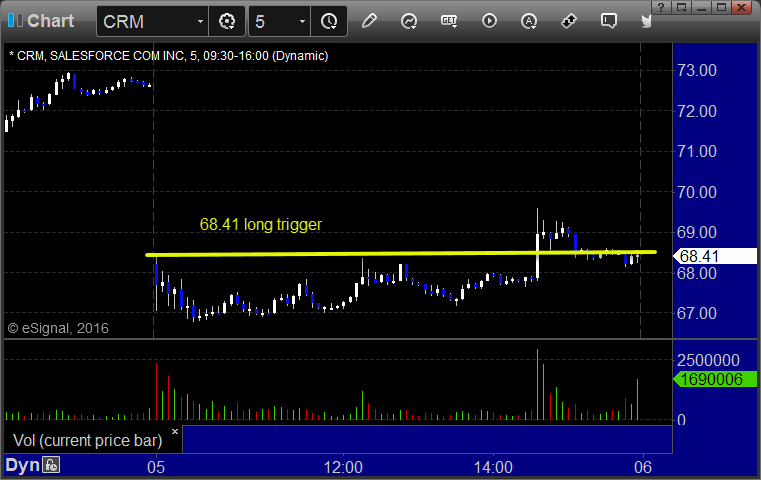Image resolution: width=761 pixels, height=480 pixels.
Task: Select the pencil drawing tool
Action: click(369, 21)
